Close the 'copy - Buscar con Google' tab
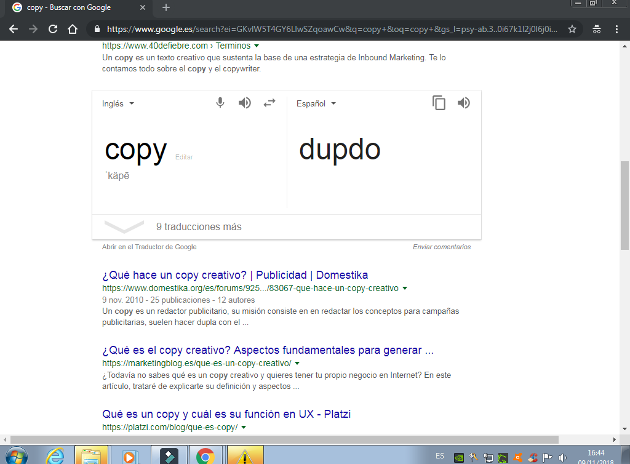Image resolution: width=630 pixels, height=464 pixels. (142, 8)
